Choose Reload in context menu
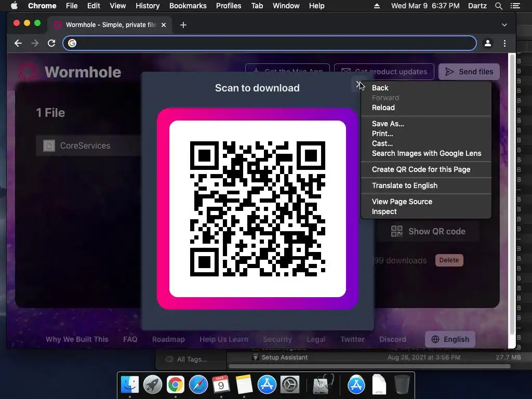532x399 pixels. 383,108
